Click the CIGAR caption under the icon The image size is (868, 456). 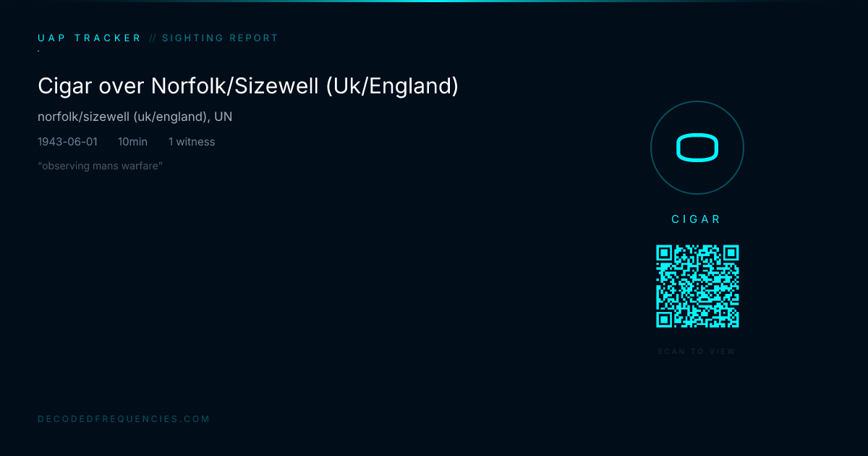coord(697,219)
